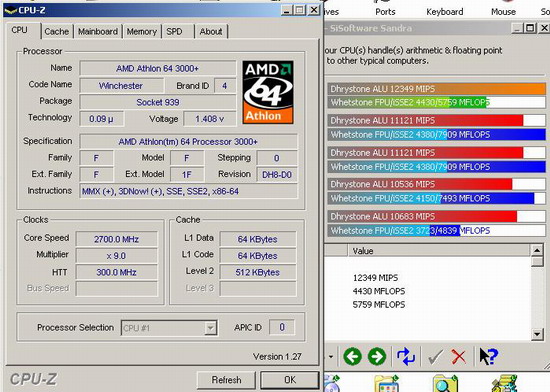
Task: Click the Core Speed value 2700.0 MHz
Action: pos(116,239)
